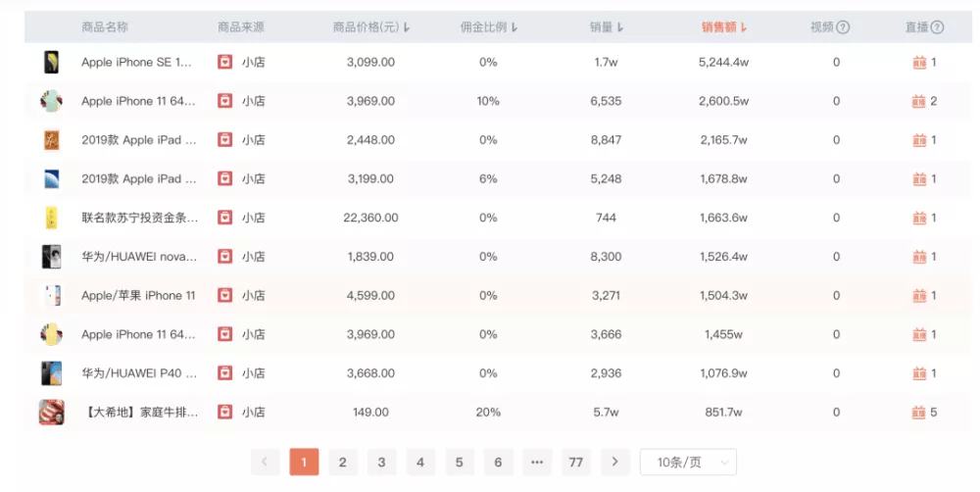980x492 pixels.
Task: Open HUAWEI P40 product thumbnail
Action: click(x=51, y=373)
